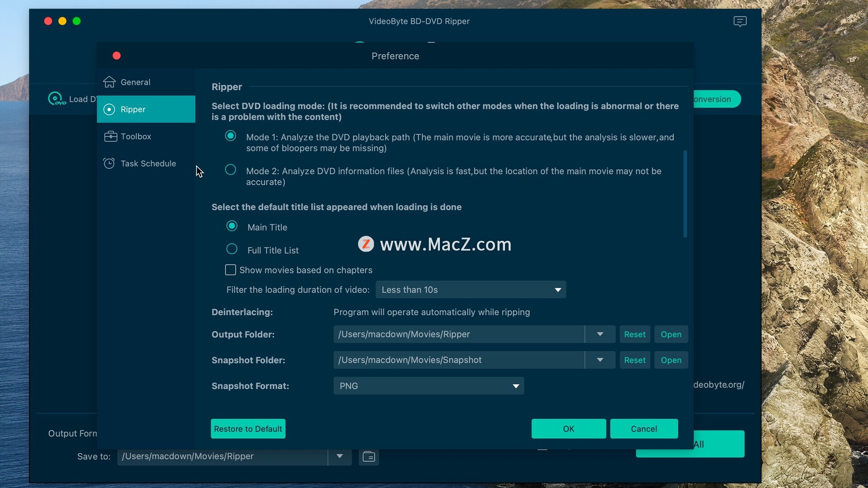Image resolution: width=868 pixels, height=488 pixels.
Task: Click Reset next to Snapshot Folder
Action: 634,360
